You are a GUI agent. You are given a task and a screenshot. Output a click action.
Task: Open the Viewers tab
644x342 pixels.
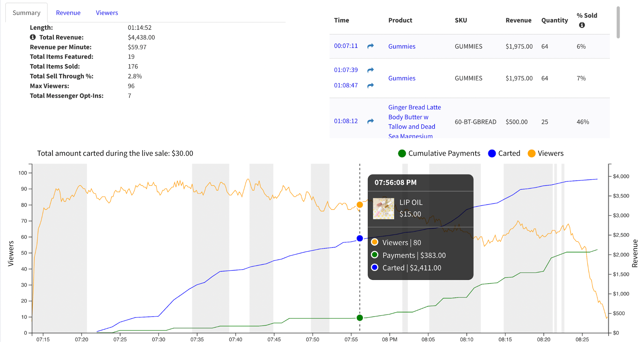(107, 13)
